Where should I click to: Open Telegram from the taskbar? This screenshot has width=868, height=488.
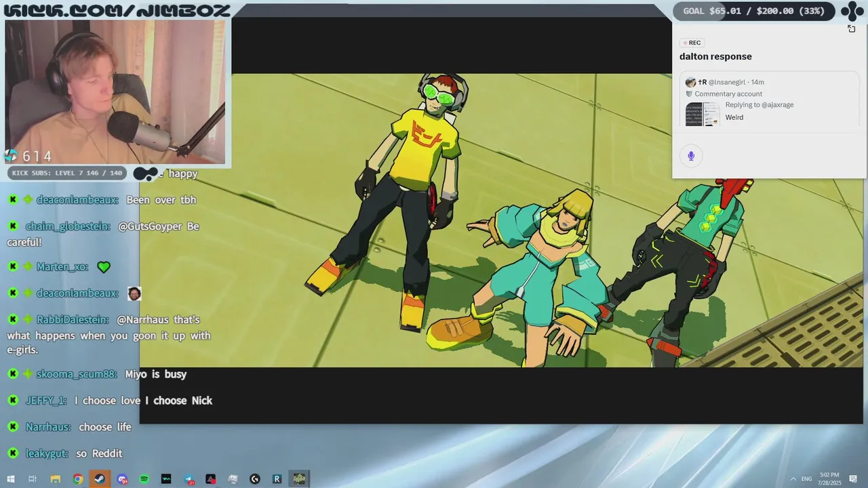(x=189, y=479)
